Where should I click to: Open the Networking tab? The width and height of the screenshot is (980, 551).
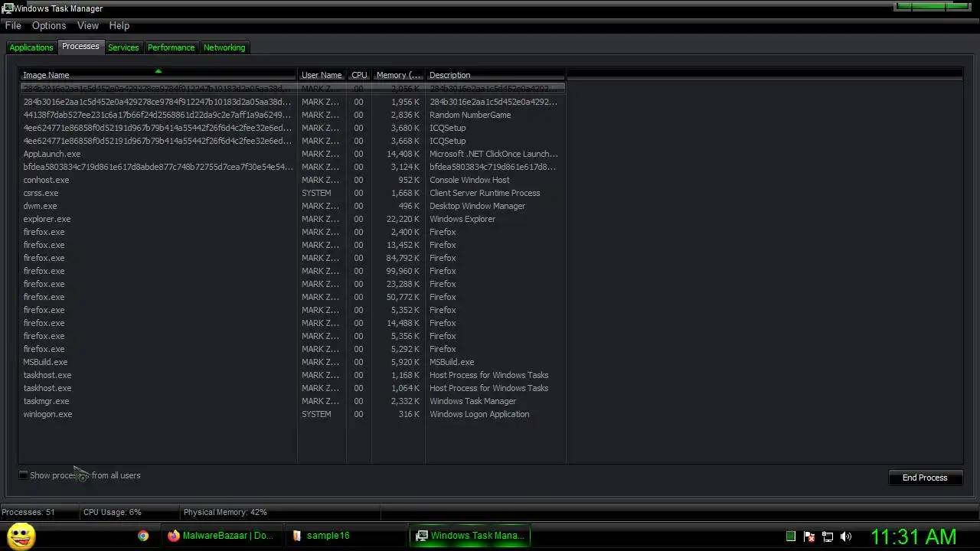coord(224,47)
